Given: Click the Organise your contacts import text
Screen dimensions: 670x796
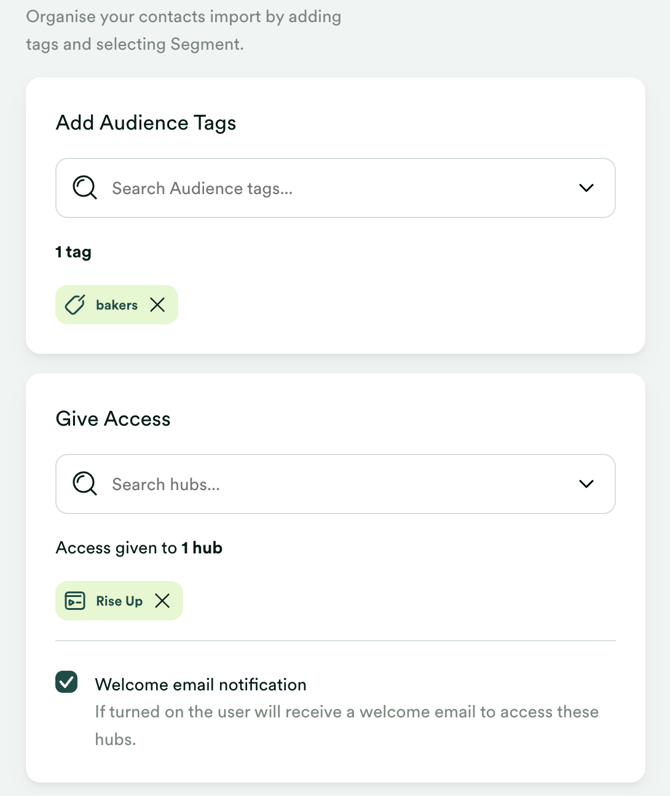Looking at the screenshot, I should [x=184, y=30].
